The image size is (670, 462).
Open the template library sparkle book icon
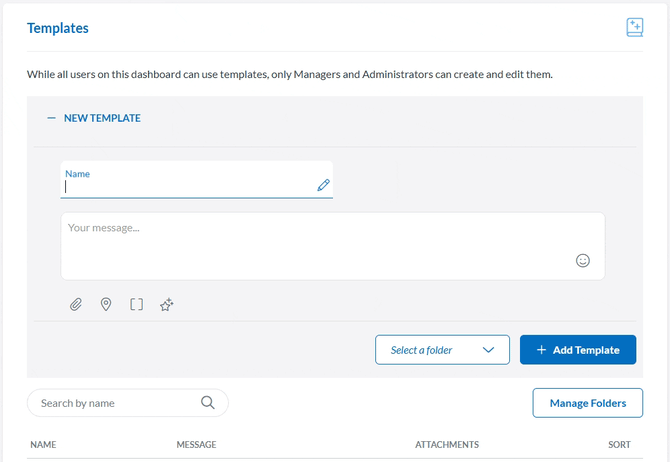(634, 28)
